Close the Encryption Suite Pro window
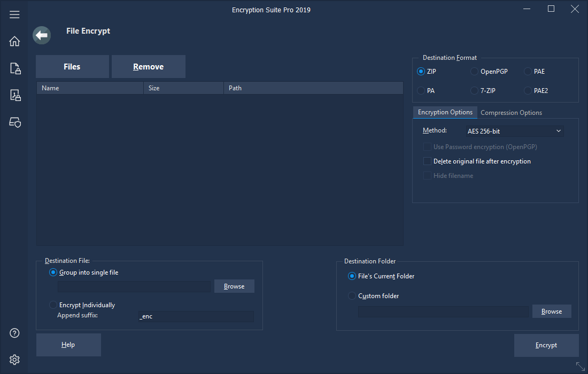The width and height of the screenshot is (588, 374). [x=575, y=9]
